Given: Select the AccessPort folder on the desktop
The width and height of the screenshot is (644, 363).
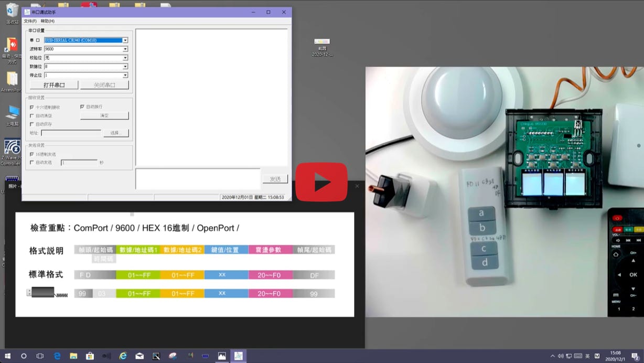Looking at the screenshot, I should [11, 82].
